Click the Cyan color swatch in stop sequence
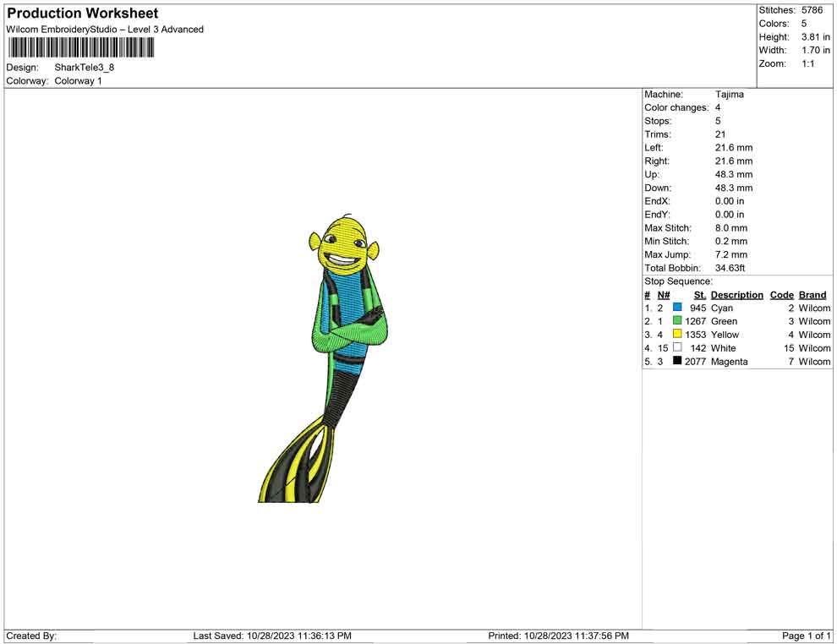This screenshot has width=837, height=644. click(677, 308)
